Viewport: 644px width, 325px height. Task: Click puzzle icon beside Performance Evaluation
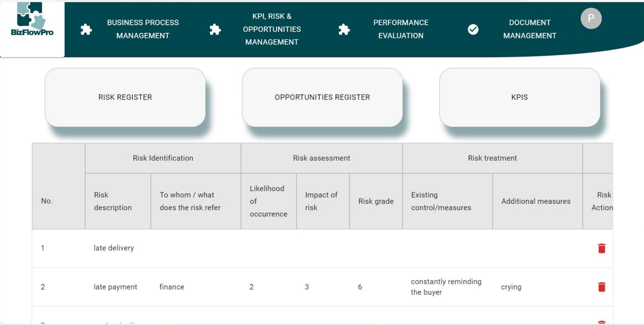pyautogui.click(x=344, y=30)
